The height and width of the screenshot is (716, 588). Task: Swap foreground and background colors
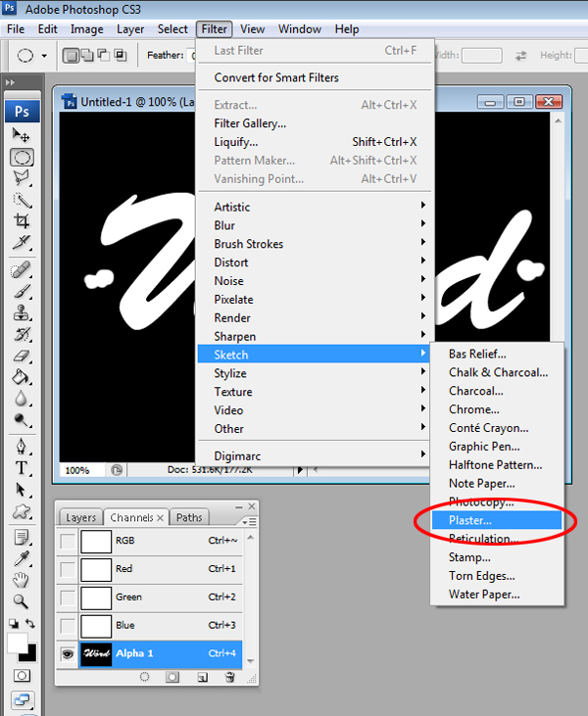pos(30,623)
